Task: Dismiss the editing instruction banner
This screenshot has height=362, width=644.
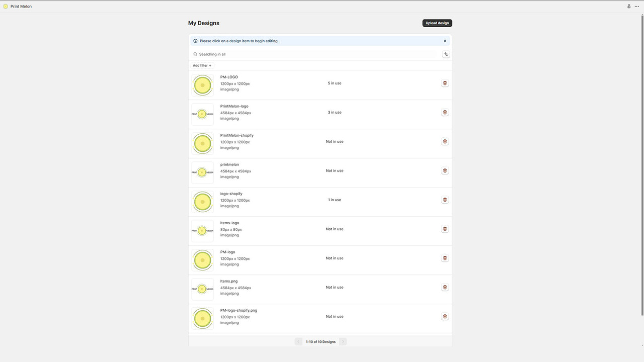Action: tap(445, 41)
